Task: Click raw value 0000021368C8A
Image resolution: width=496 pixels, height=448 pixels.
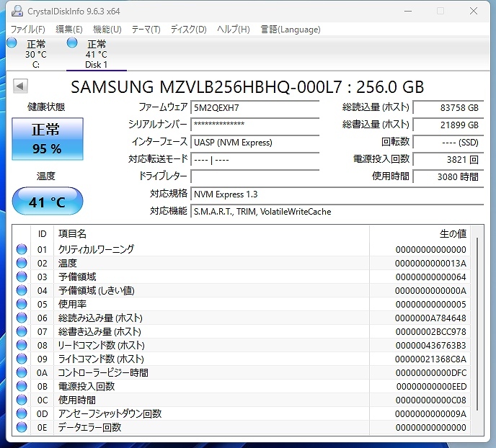Action: coord(430,359)
